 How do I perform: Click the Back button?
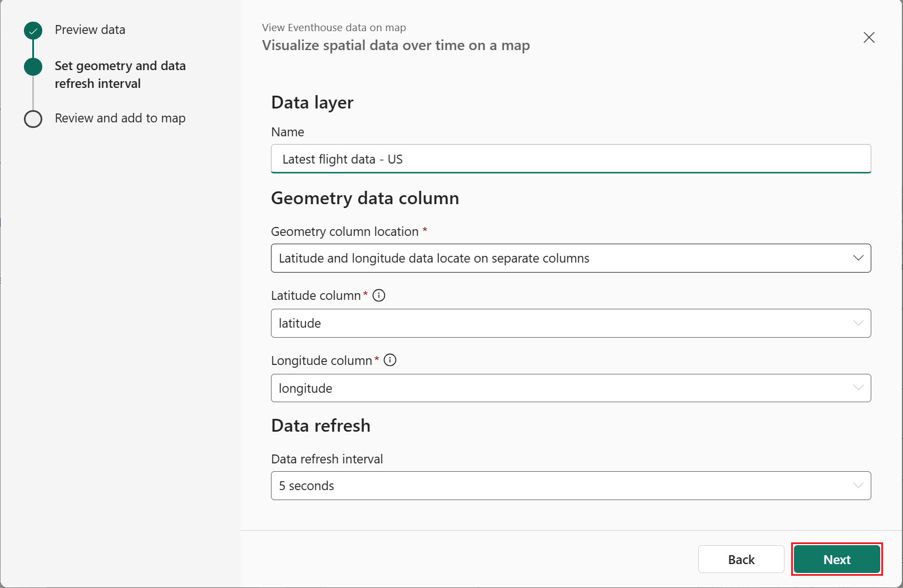pos(741,559)
